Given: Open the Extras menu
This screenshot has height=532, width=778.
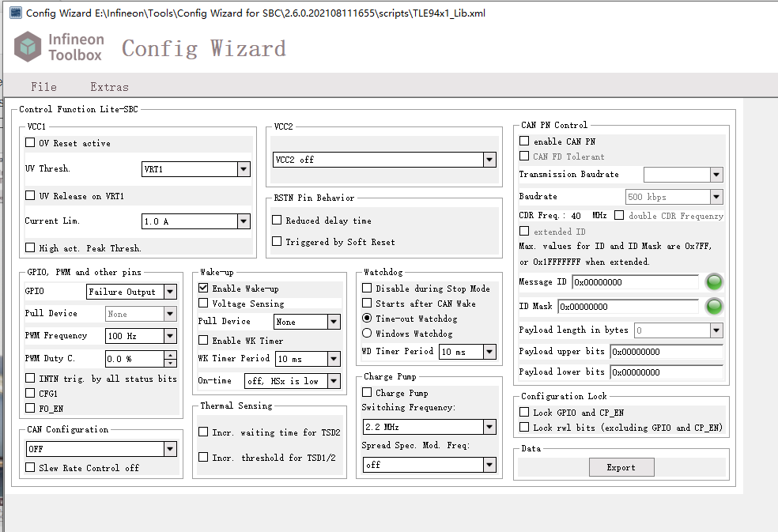Looking at the screenshot, I should point(109,87).
